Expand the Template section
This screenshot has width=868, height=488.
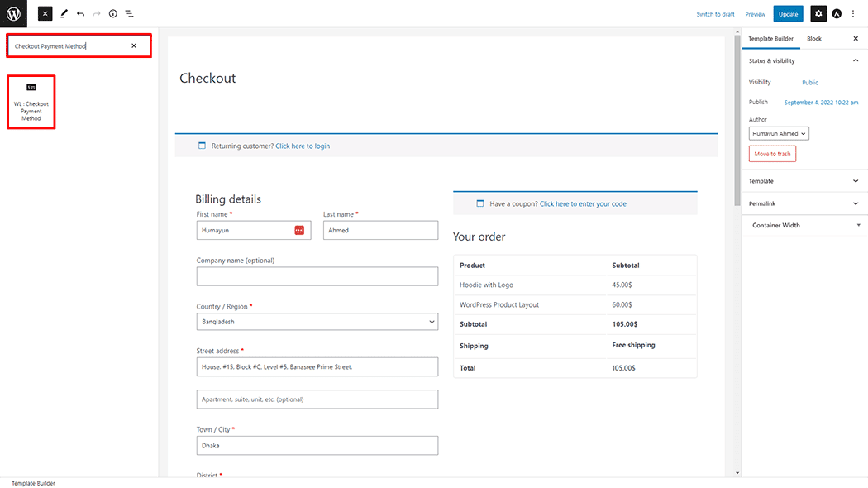[855, 181]
